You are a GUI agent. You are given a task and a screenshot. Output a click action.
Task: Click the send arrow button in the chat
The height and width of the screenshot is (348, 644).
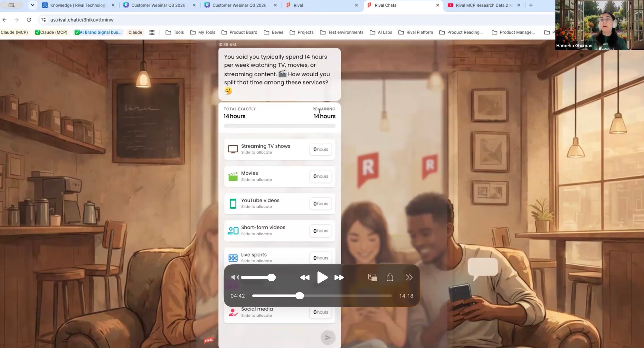pyautogui.click(x=328, y=337)
